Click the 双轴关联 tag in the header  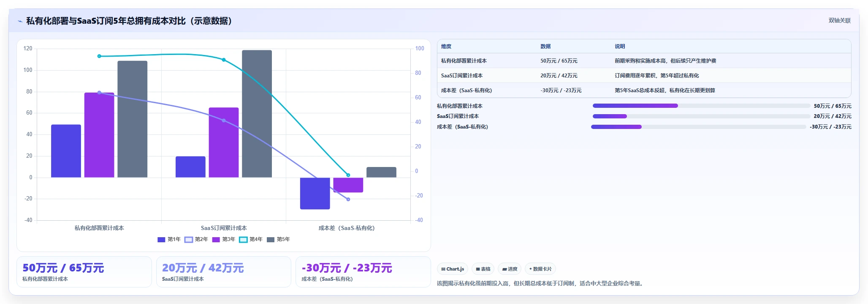pos(839,20)
